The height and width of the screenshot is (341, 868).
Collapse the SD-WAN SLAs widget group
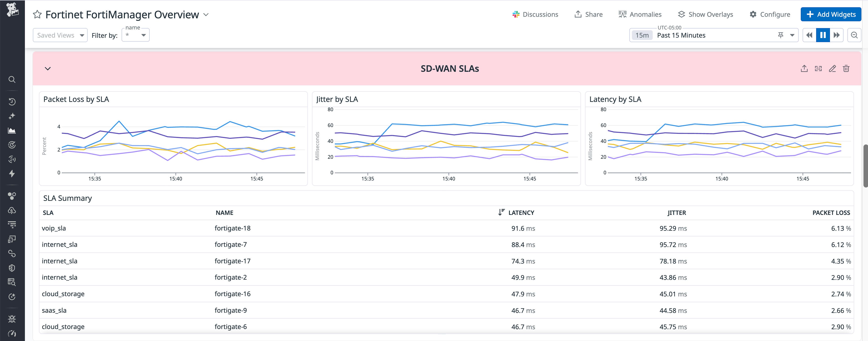tap(48, 68)
